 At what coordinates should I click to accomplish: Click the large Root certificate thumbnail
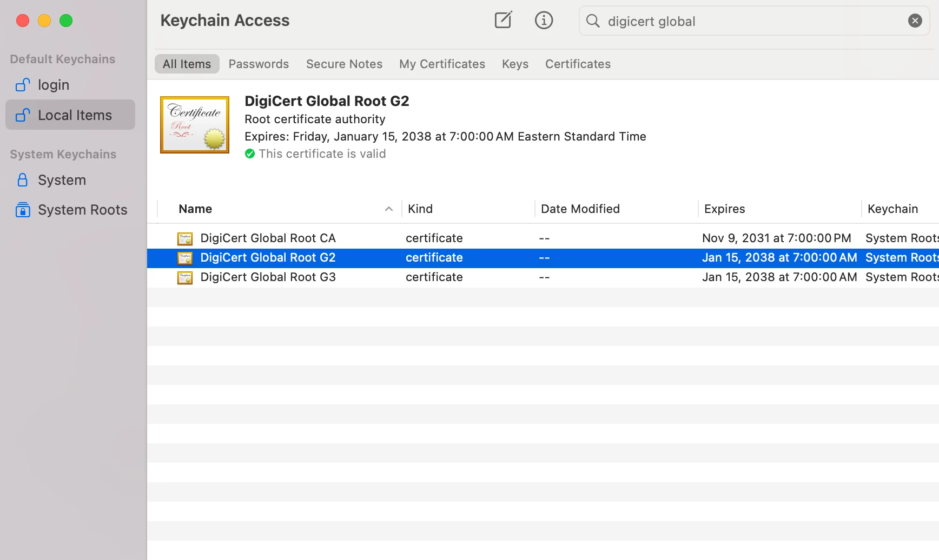tap(195, 125)
